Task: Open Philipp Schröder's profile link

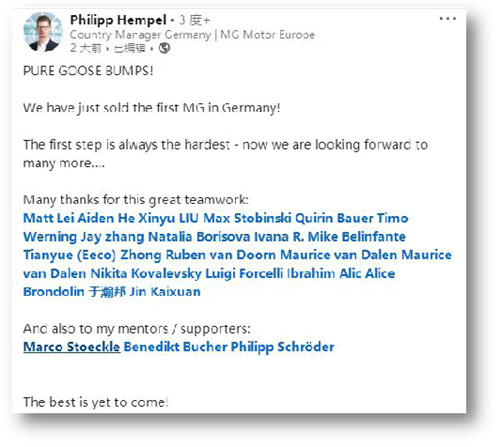Action: click(282, 347)
